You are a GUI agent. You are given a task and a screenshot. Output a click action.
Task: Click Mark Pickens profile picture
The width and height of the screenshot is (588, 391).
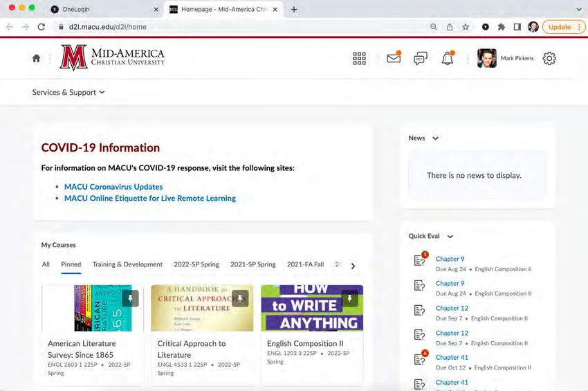pyautogui.click(x=487, y=58)
